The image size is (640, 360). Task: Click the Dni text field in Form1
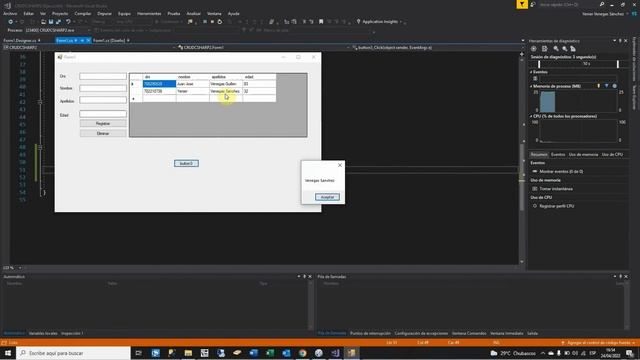(103, 76)
